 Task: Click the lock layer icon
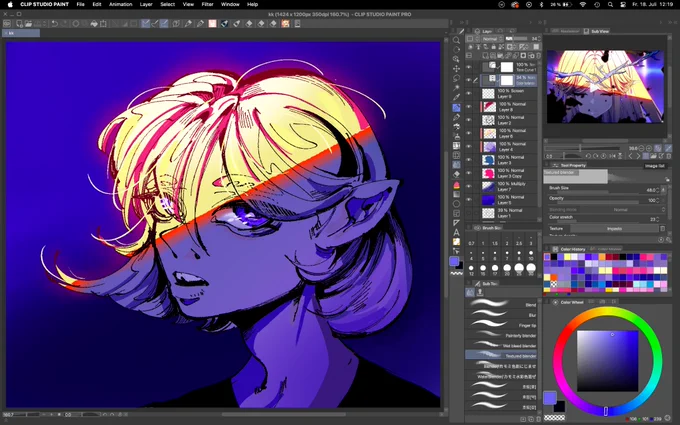[x=493, y=47]
